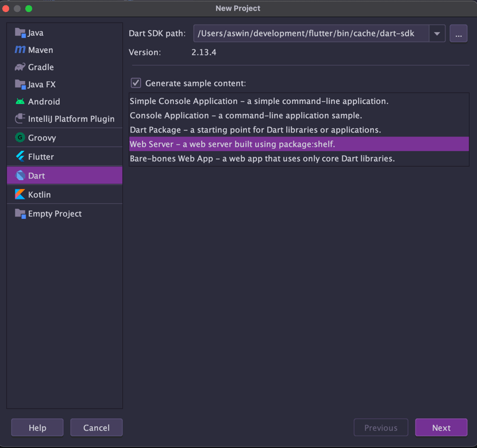Select the IntelliJ Platform Plugin icon

point(20,118)
